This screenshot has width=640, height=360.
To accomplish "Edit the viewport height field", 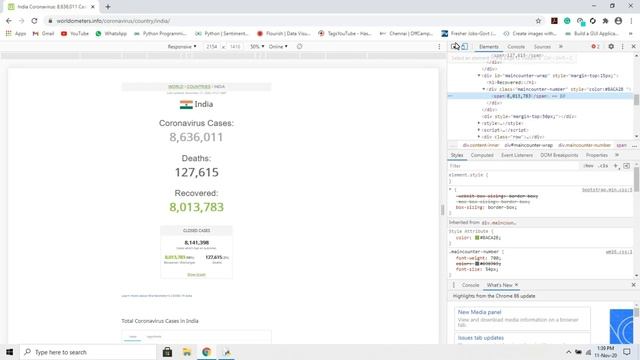I will tap(235, 47).
